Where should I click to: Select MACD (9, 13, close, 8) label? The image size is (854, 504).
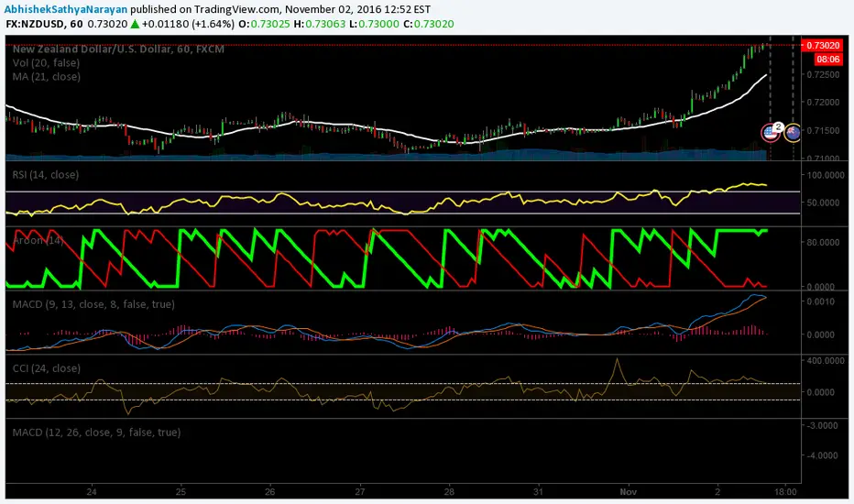tap(93, 304)
